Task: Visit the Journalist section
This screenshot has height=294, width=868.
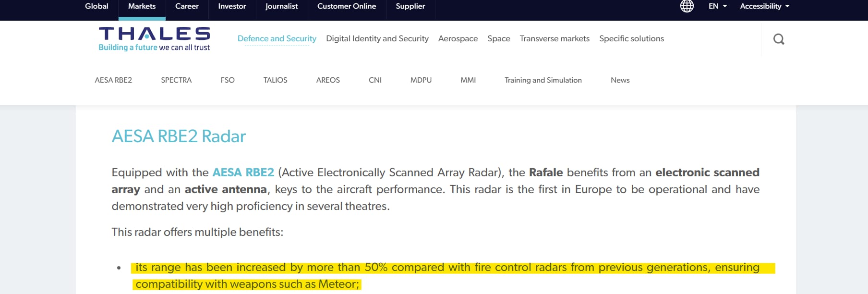Action: pyautogui.click(x=281, y=6)
